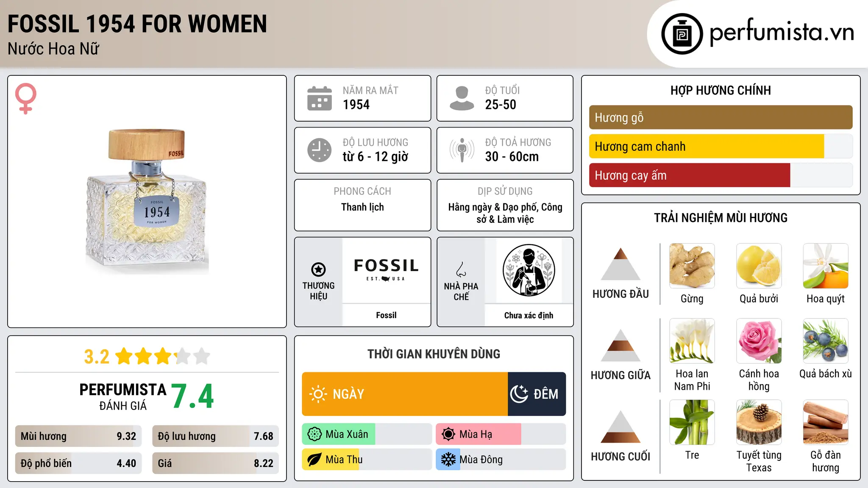The width and height of the screenshot is (868, 488).
Task: Click the subtitle Nước Hoa Nữ
Action: tap(53, 49)
